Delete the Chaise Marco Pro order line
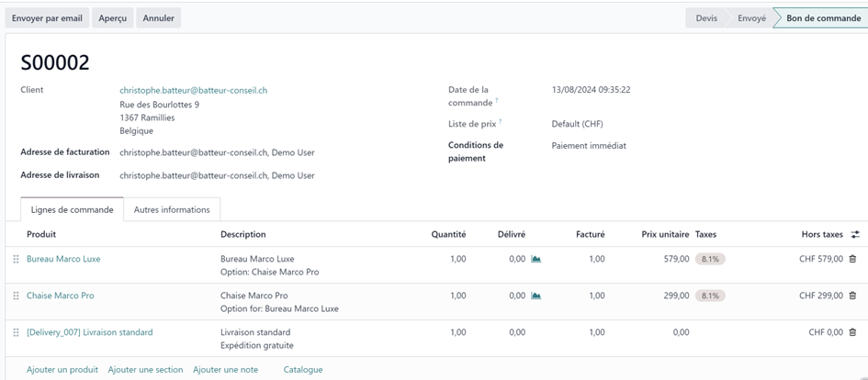 (x=852, y=296)
